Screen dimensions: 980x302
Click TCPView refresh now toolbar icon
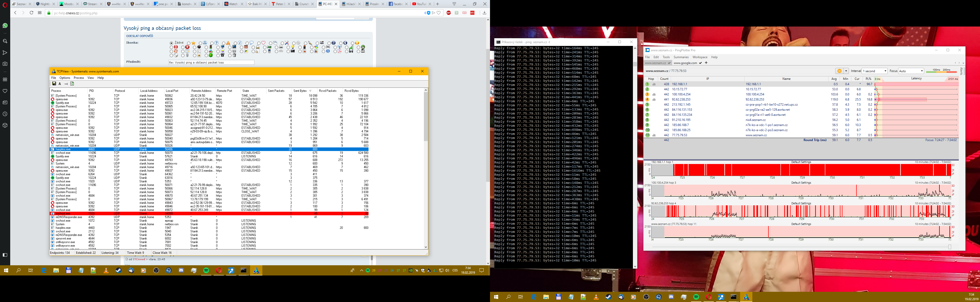coord(72,84)
